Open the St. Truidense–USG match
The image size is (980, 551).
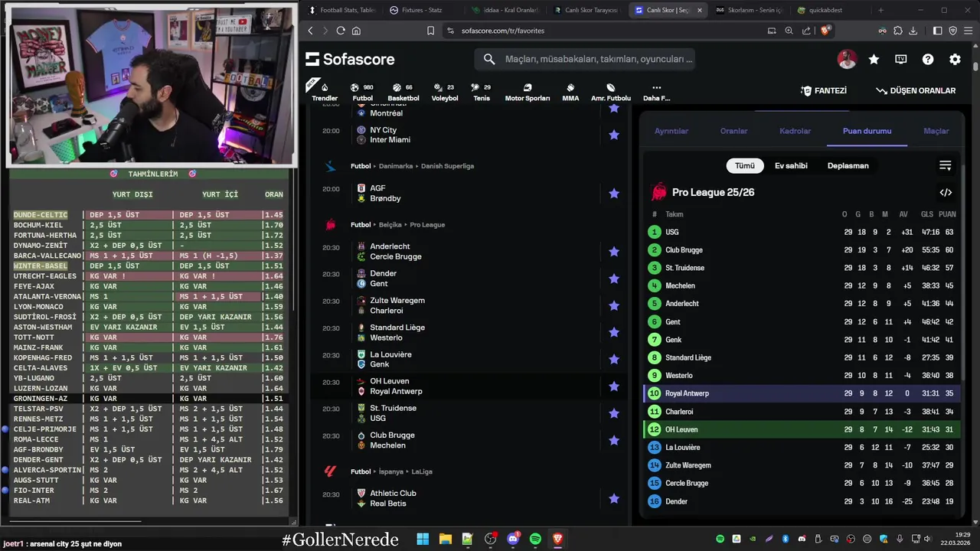pos(469,413)
